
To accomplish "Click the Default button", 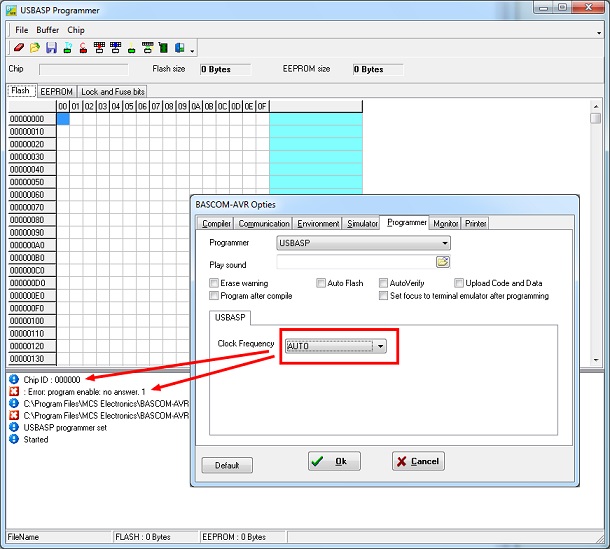I will click(227, 465).
